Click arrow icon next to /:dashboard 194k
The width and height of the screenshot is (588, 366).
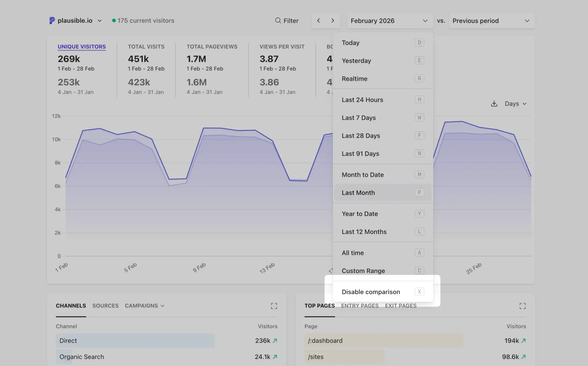coord(524,341)
